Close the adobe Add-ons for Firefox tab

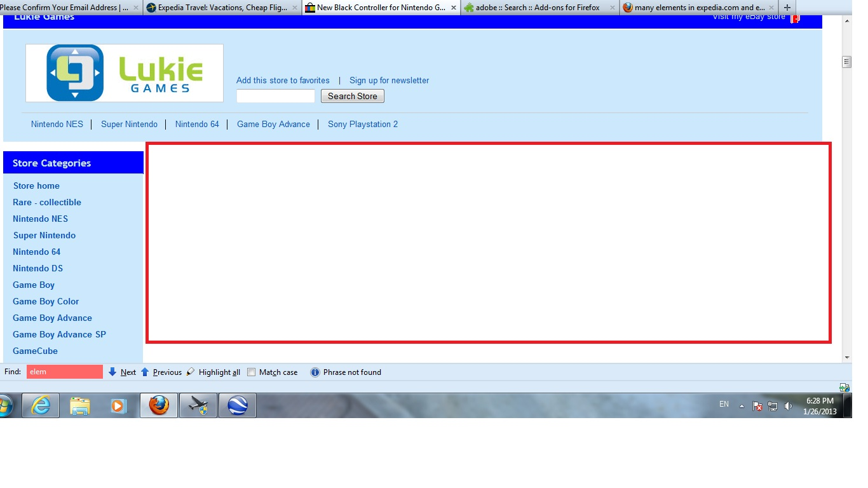613,8
